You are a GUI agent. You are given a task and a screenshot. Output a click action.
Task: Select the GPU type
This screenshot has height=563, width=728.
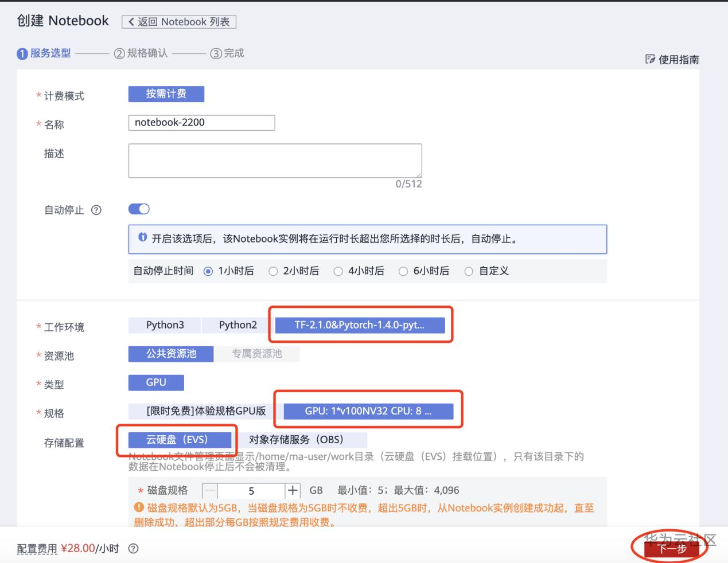[x=156, y=382]
